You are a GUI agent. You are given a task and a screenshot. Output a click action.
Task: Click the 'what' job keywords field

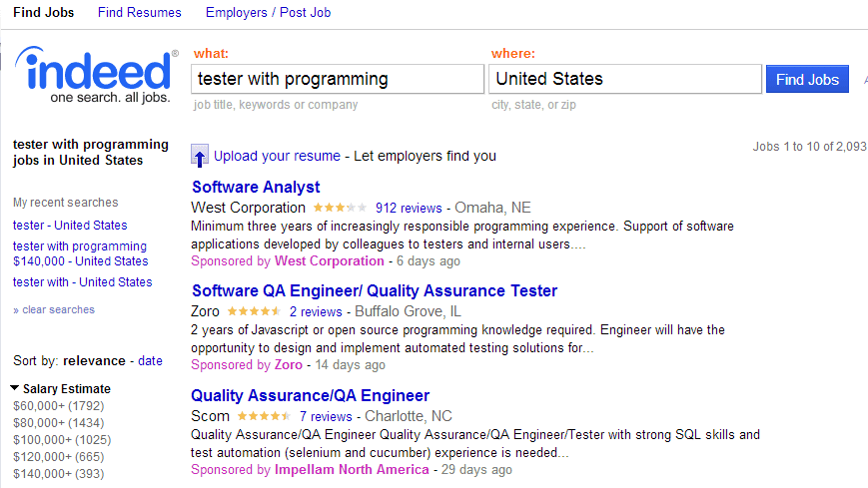click(x=337, y=79)
